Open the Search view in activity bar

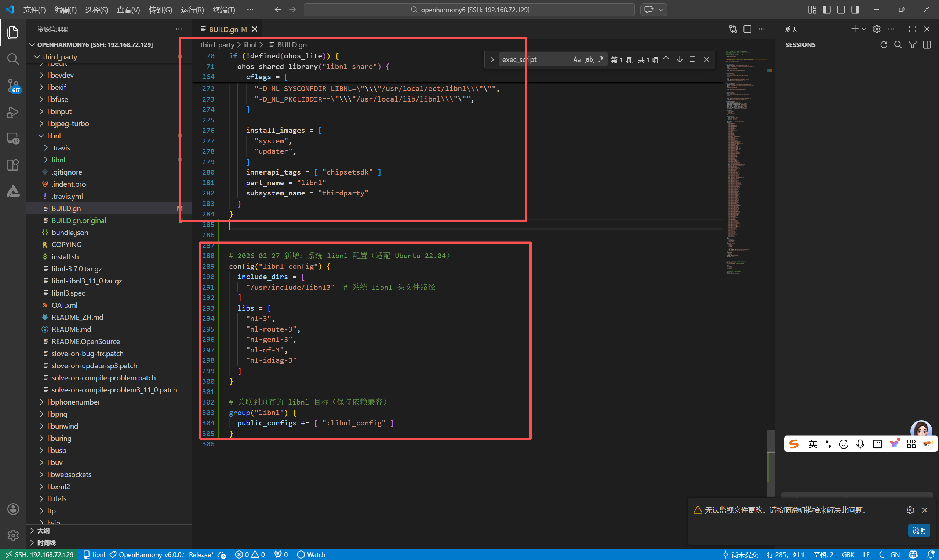click(13, 59)
